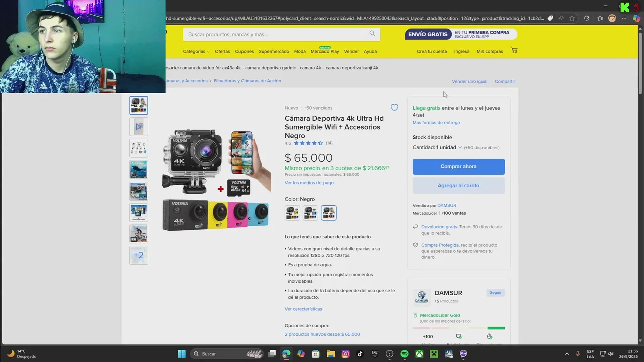Click the Creá tu cuenta link
Image resolution: width=644 pixels, height=362 pixels.
point(432,51)
